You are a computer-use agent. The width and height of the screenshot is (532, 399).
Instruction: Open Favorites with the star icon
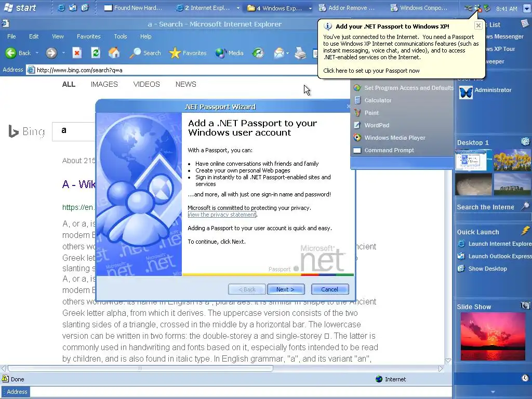175,53
